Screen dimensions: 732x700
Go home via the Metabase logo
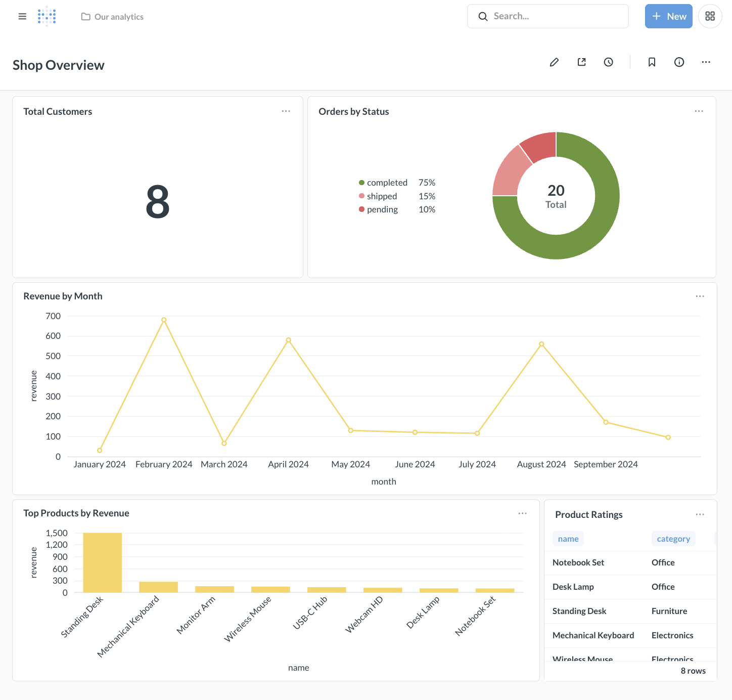click(47, 16)
